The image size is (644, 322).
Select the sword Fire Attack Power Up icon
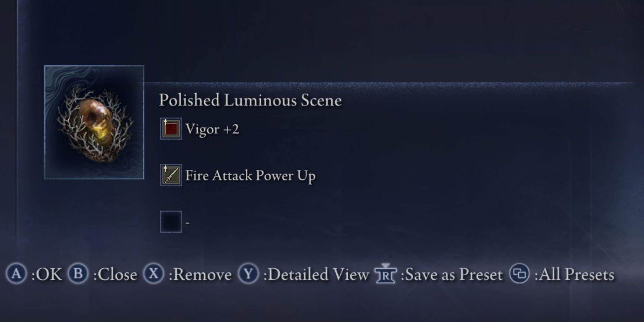point(171,175)
